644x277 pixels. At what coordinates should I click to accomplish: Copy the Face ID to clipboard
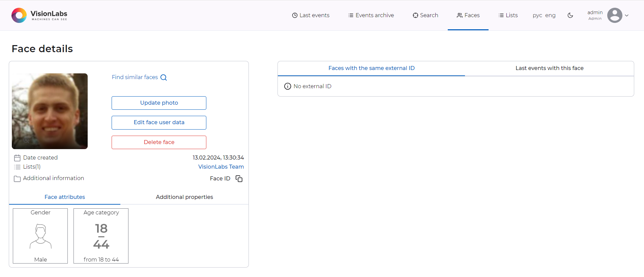(x=239, y=179)
